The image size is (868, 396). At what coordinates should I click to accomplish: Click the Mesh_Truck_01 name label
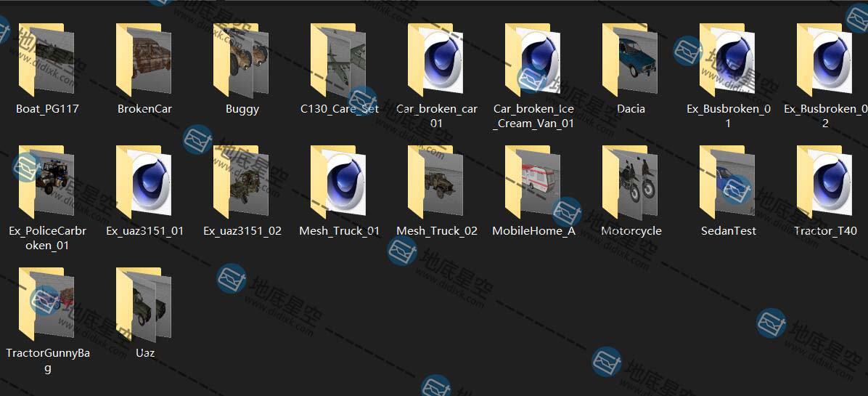point(340,231)
